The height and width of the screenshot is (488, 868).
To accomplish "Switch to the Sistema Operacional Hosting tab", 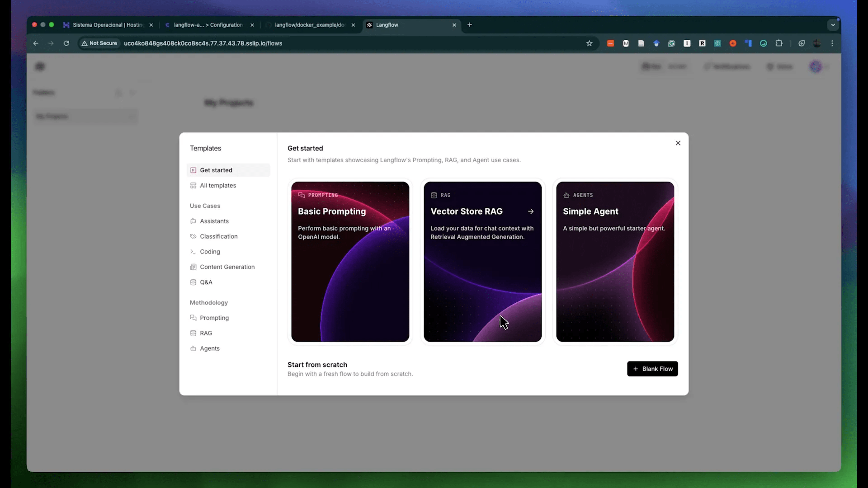I will [x=107, y=25].
